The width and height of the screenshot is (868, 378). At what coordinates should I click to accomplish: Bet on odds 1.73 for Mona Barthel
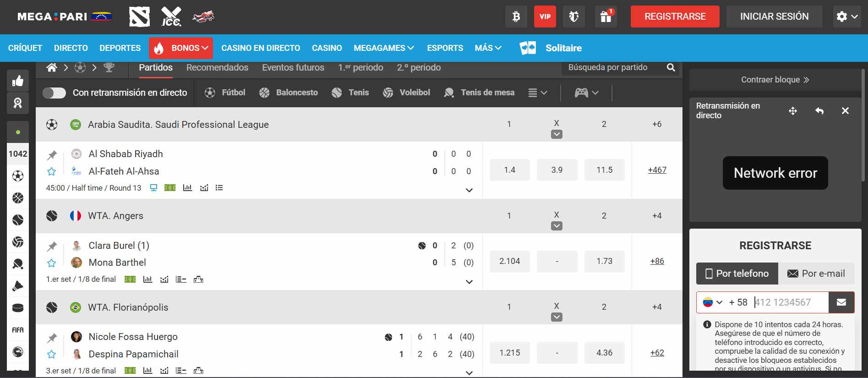pos(605,261)
